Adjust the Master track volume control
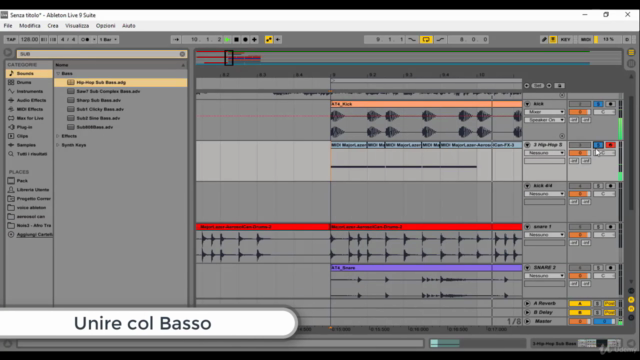This screenshot has height=360, width=640. (580, 322)
